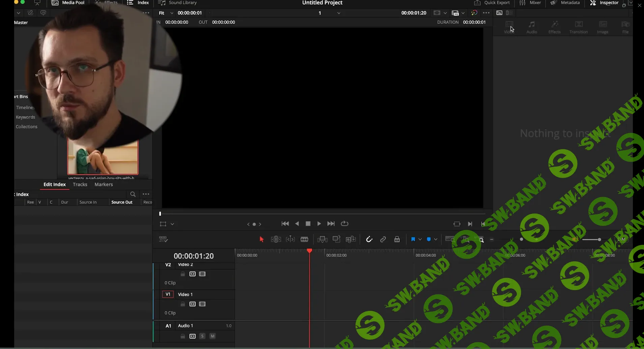The height and width of the screenshot is (349, 644).
Task: Mute the Audio 1 track
Action: click(x=212, y=336)
